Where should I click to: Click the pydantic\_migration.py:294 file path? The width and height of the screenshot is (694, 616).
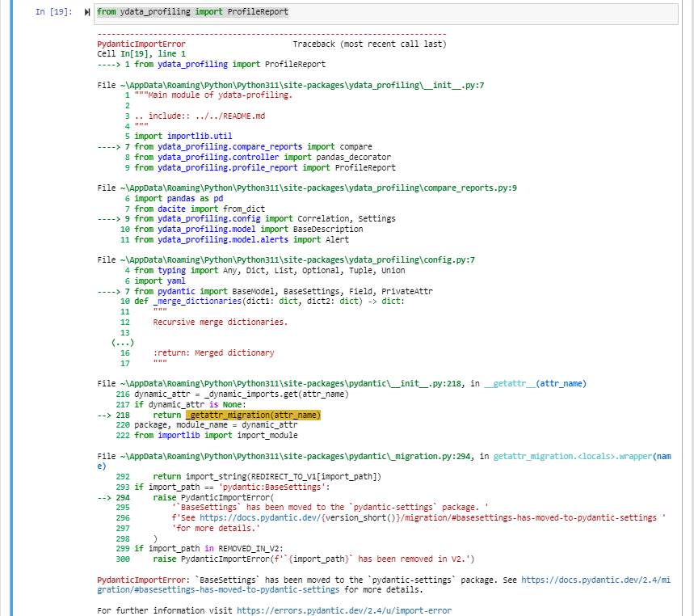(295, 456)
